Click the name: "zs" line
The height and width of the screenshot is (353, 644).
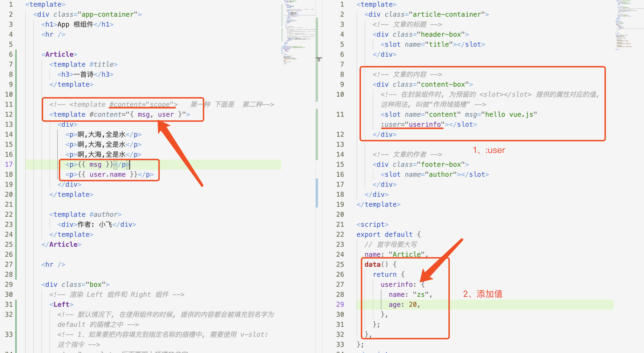[x=410, y=294]
